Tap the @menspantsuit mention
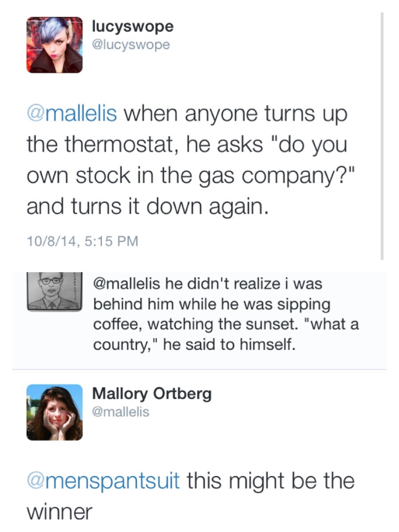The height and width of the screenshot is (532, 399). coord(103,481)
